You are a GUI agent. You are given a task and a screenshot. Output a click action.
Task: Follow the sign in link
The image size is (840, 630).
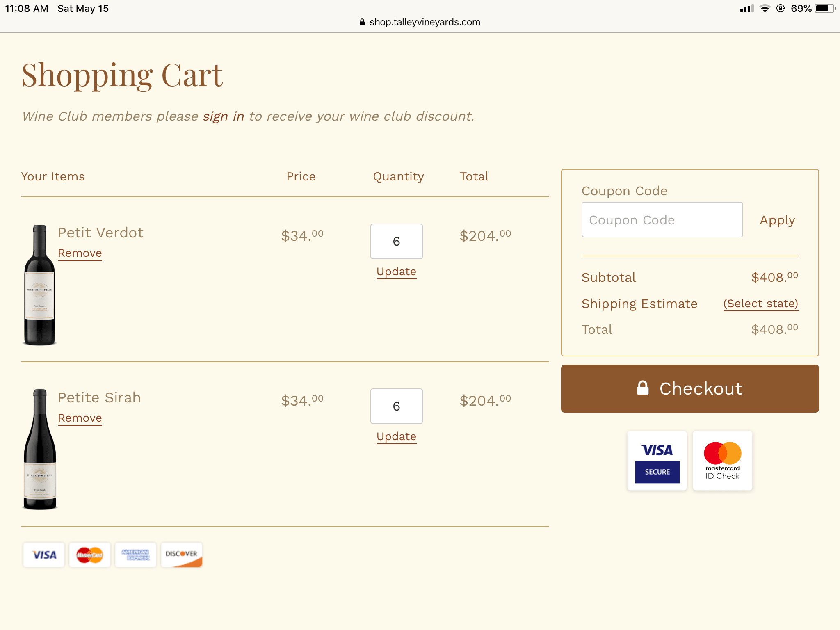[223, 116]
